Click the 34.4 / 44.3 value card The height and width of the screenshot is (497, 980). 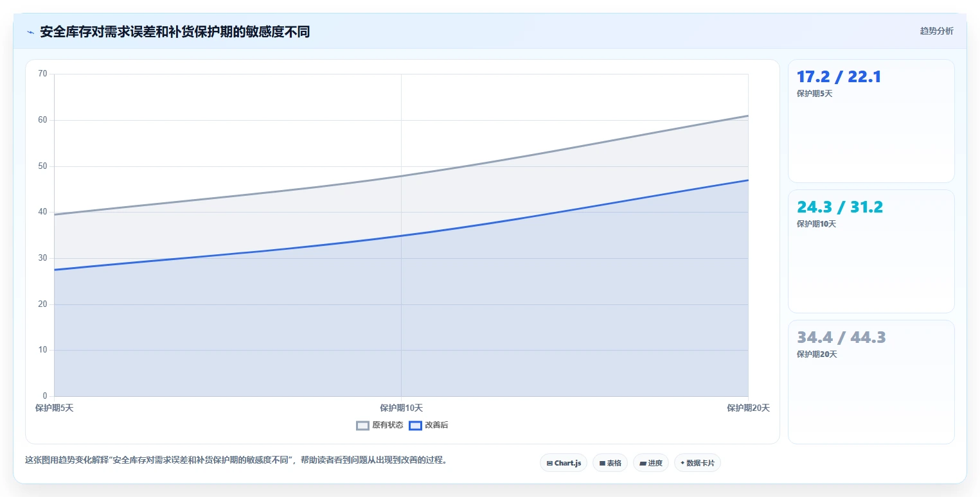[871, 381]
